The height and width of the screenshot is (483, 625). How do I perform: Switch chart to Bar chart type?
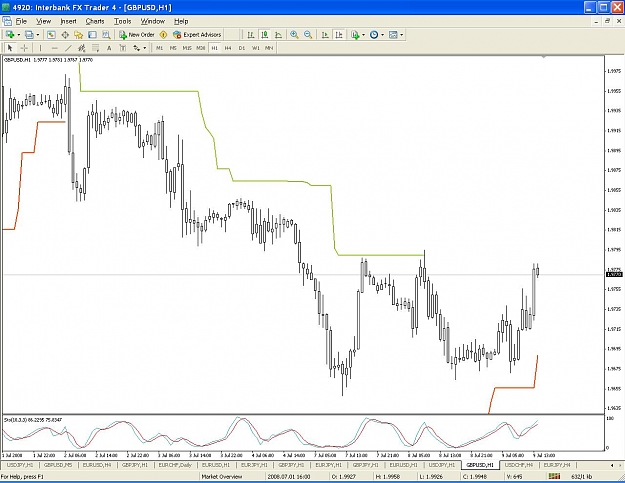point(251,35)
